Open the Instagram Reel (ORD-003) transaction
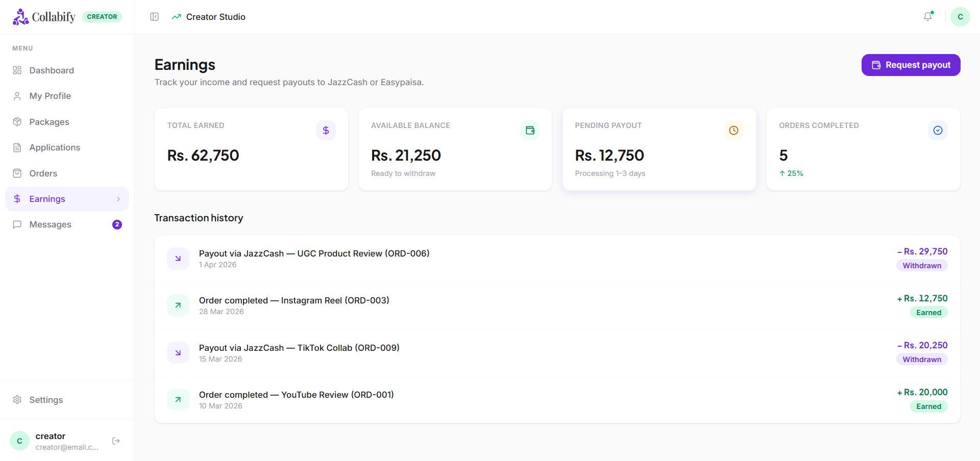Image resolution: width=980 pixels, height=461 pixels. pos(557,305)
